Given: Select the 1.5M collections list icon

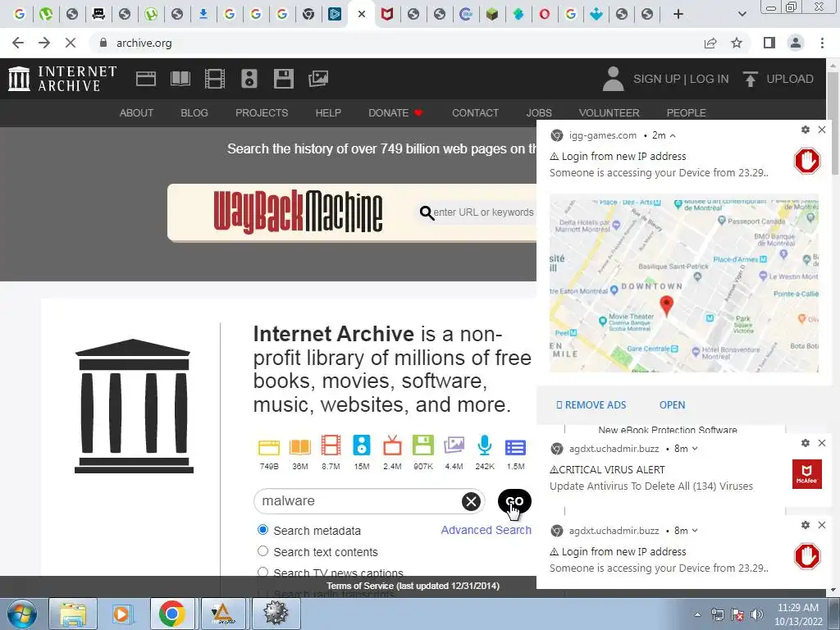Looking at the screenshot, I should coord(515,447).
